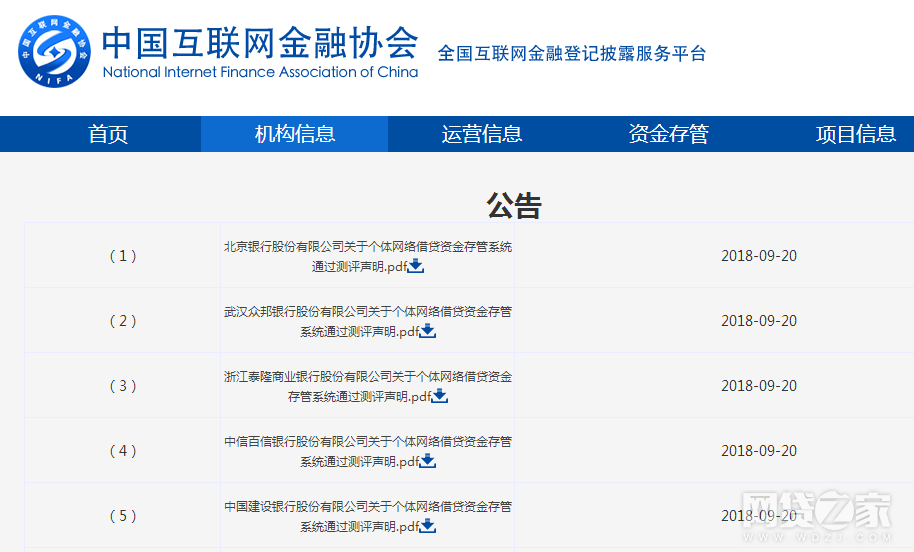This screenshot has width=914, height=552.
Task: Download the 北京银行 announcement PDF icon
Action: point(416,266)
